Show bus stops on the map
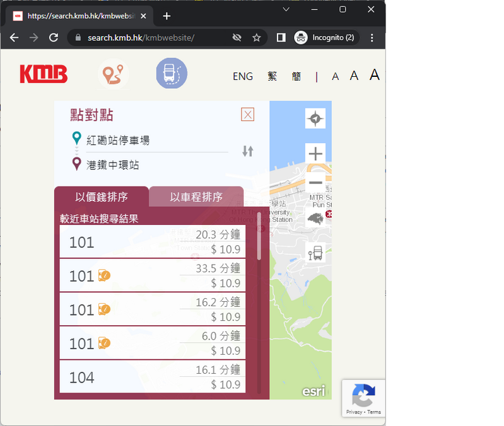Viewport: 504px width, 426px height. pos(315,253)
